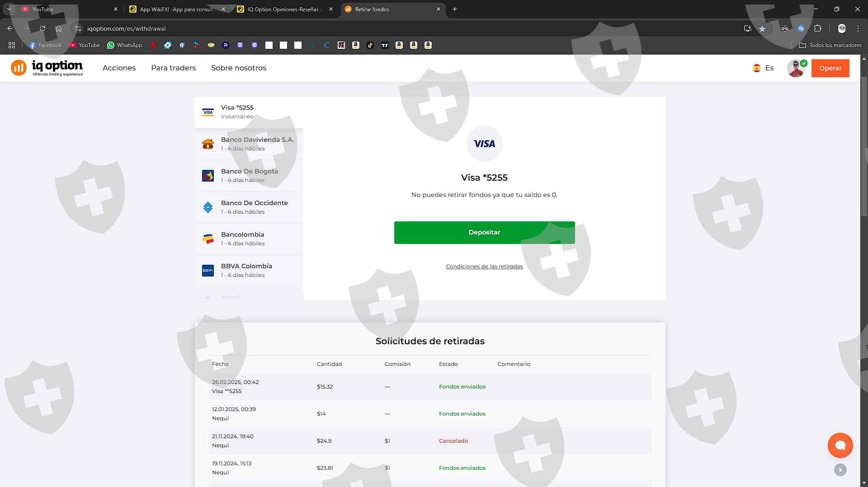Image resolution: width=868 pixels, height=487 pixels.
Task: Select Banco Davivienda S.A. withdrawal method
Action: pyautogui.click(x=249, y=144)
